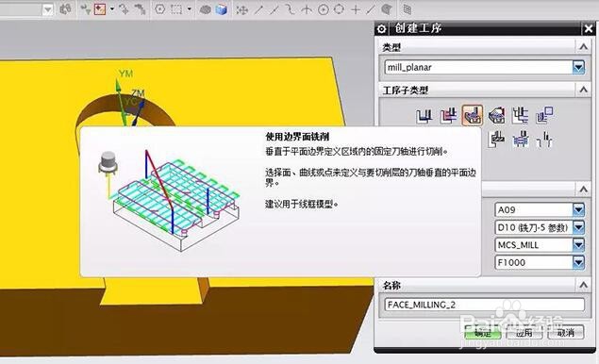Select the groove milling subtype icon
Viewport: 599px width, 364px height.
click(496, 139)
